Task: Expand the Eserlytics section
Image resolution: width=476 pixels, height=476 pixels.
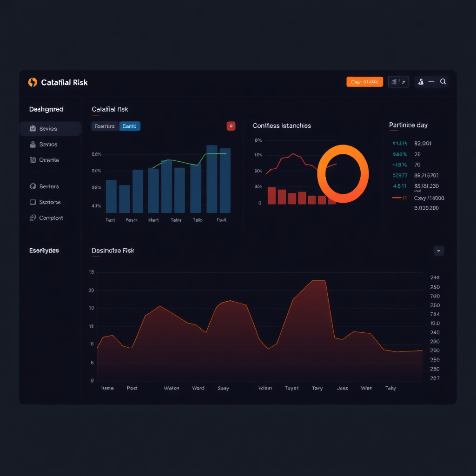Action: click(45, 251)
